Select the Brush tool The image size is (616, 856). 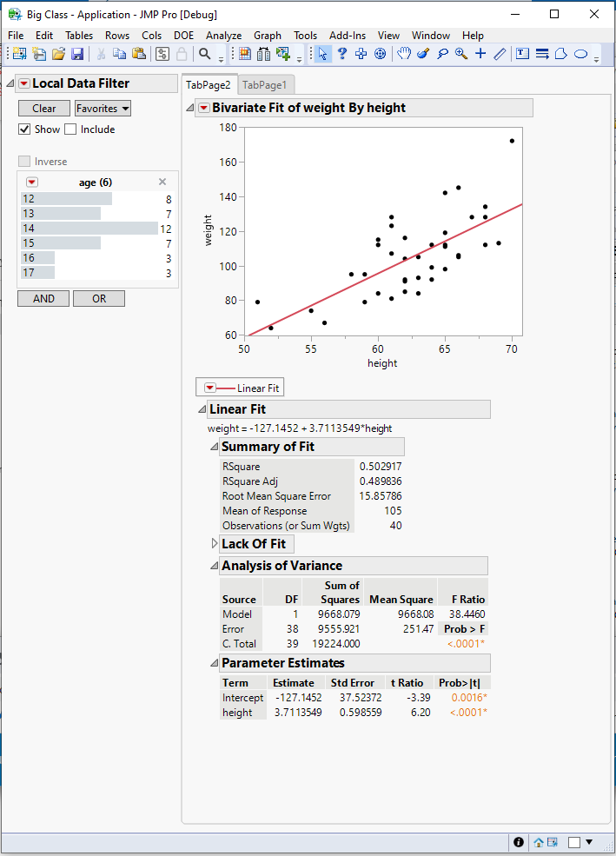[423, 54]
